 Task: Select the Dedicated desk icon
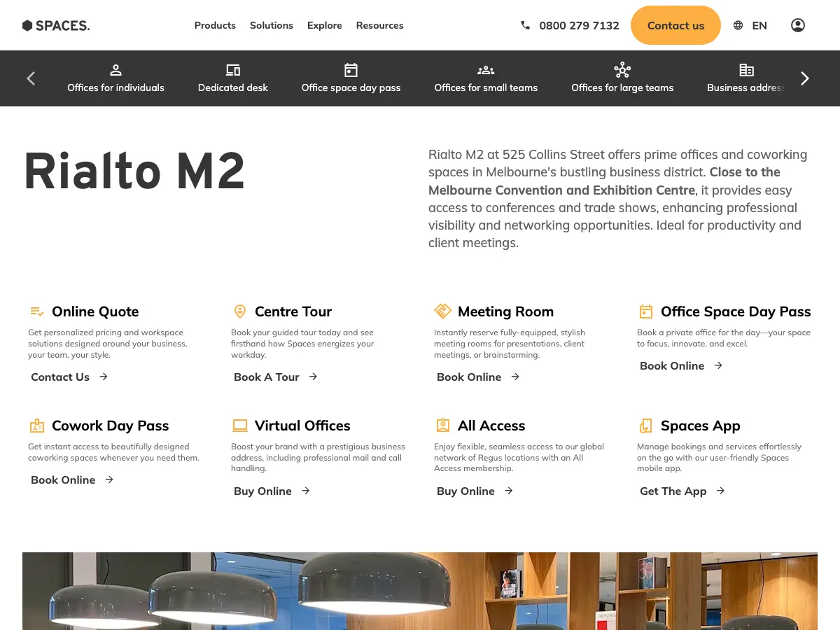click(x=233, y=70)
